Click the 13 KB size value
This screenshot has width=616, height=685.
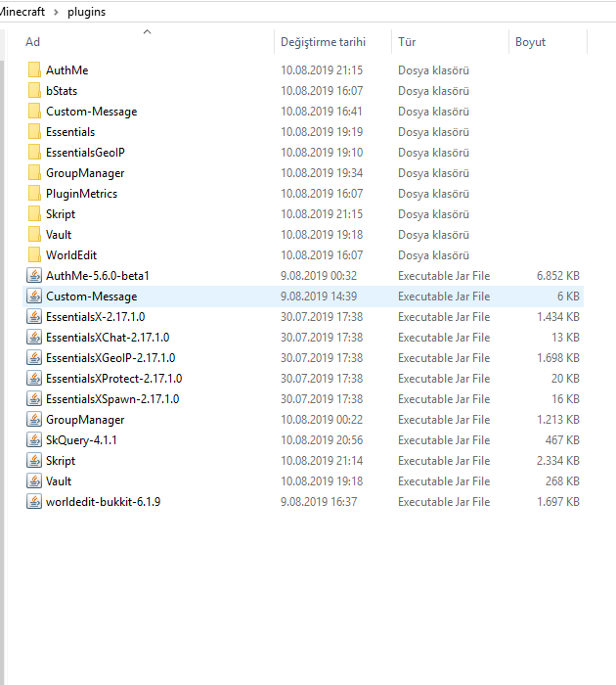pos(565,338)
